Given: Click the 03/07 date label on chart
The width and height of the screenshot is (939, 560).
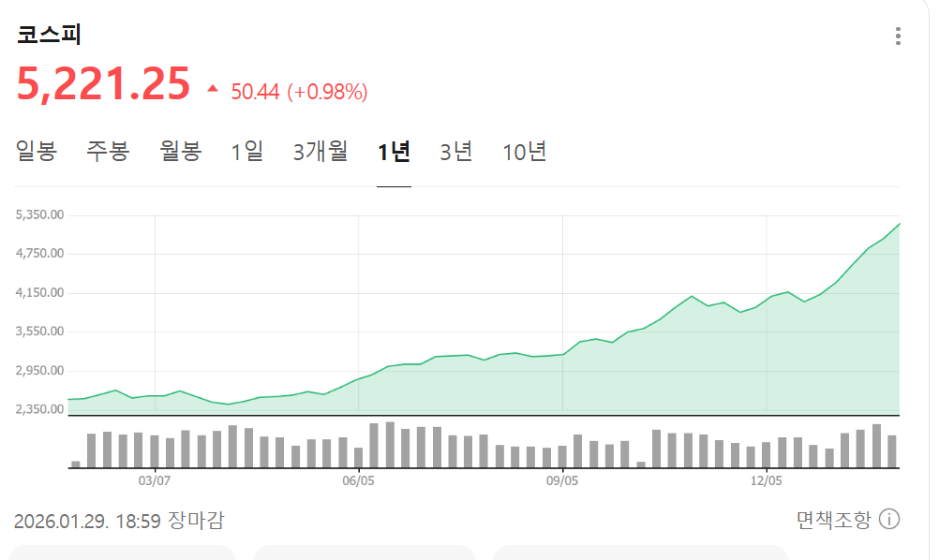Looking at the screenshot, I should pyautogui.click(x=154, y=480).
